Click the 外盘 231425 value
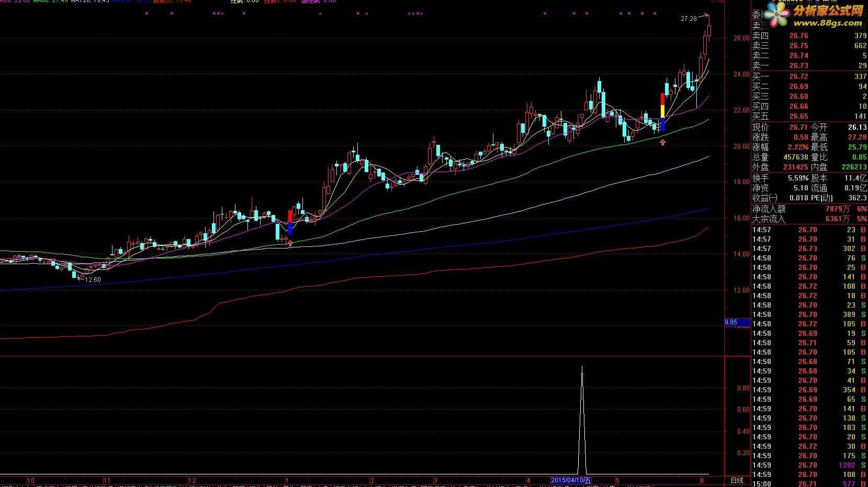 pos(796,167)
